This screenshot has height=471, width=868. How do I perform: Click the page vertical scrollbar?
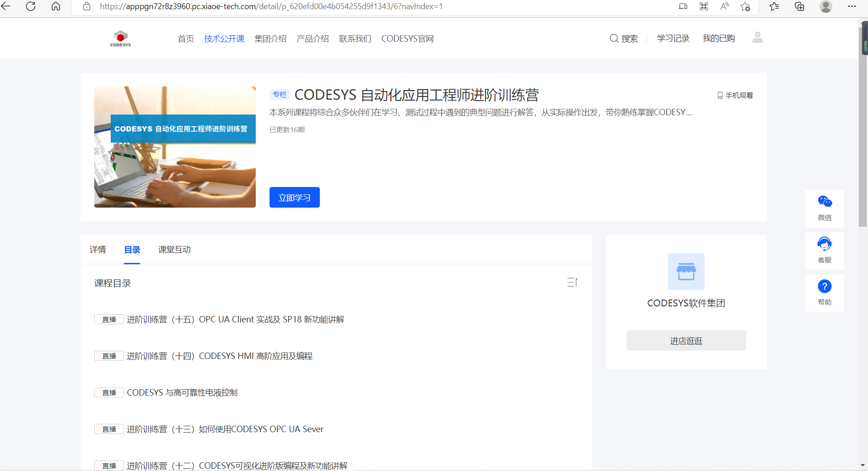[x=863, y=137]
